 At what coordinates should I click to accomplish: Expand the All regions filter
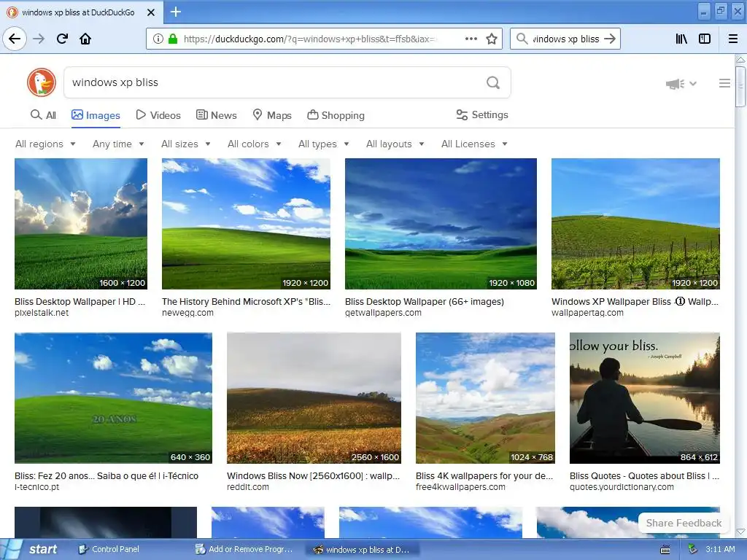pyautogui.click(x=45, y=144)
